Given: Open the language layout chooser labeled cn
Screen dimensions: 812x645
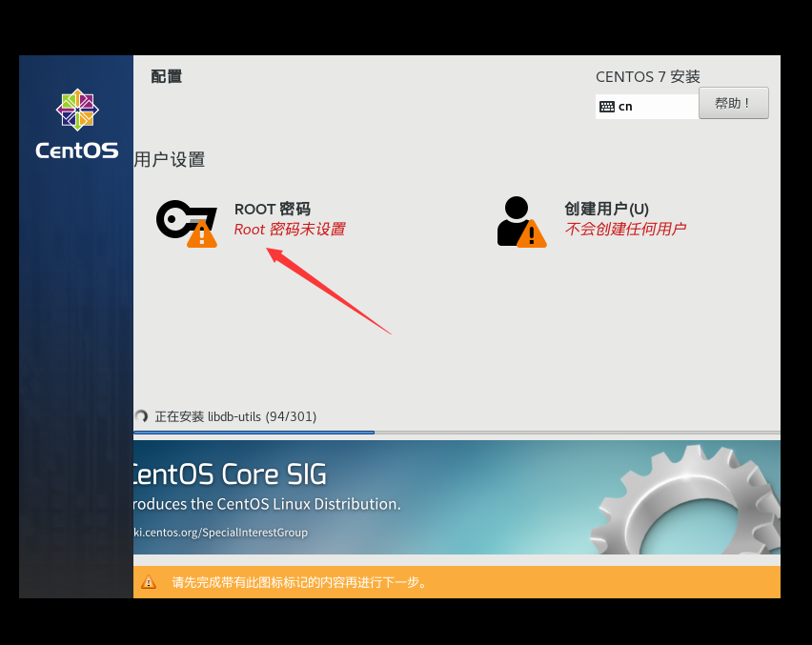Looking at the screenshot, I should (x=646, y=106).
